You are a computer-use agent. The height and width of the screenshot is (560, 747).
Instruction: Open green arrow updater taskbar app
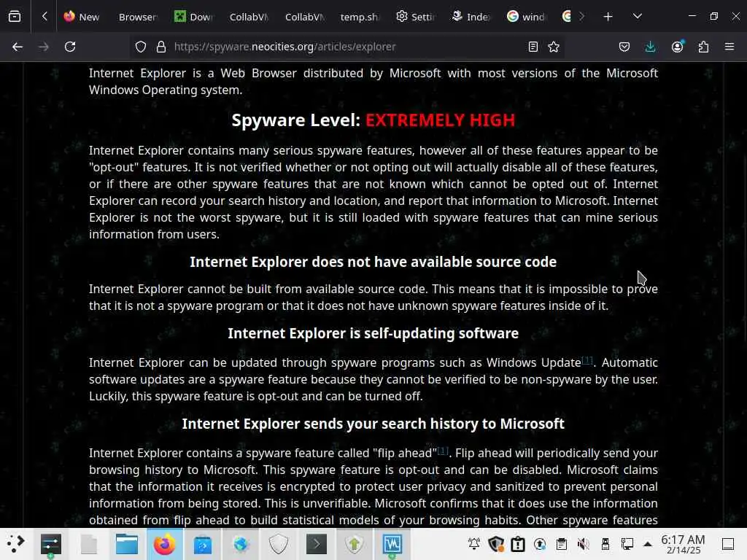[x=355, y=544]
